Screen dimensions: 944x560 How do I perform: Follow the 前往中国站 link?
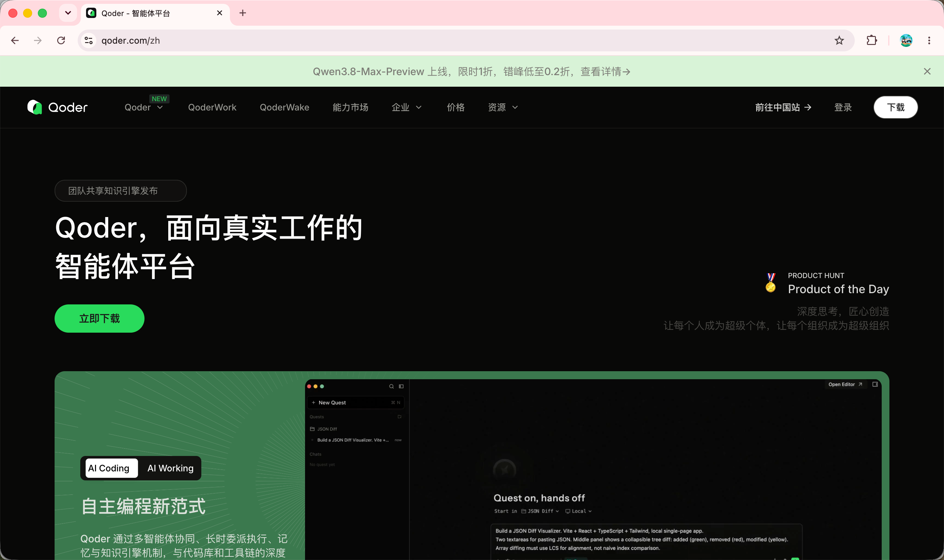tap(783, 108)
